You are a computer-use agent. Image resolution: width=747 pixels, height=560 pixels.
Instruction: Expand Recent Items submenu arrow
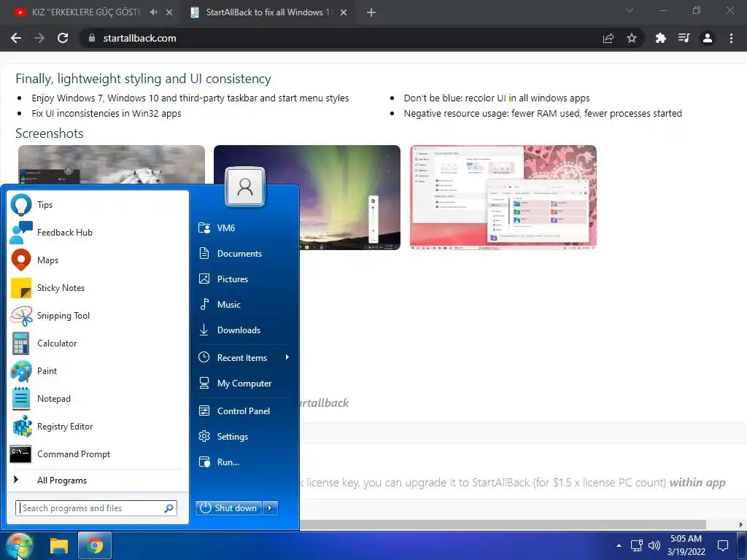[x=287, y=357]
